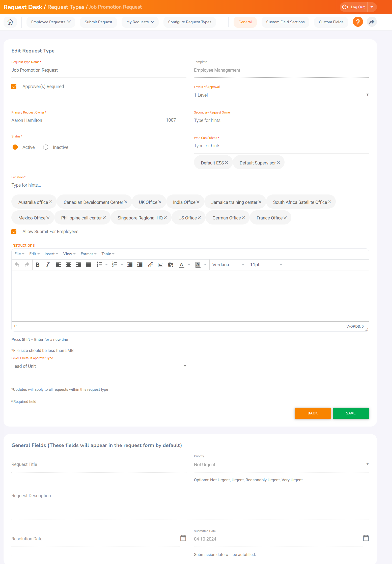Select Active status
The image size is (392, 564).
(15, 147)
